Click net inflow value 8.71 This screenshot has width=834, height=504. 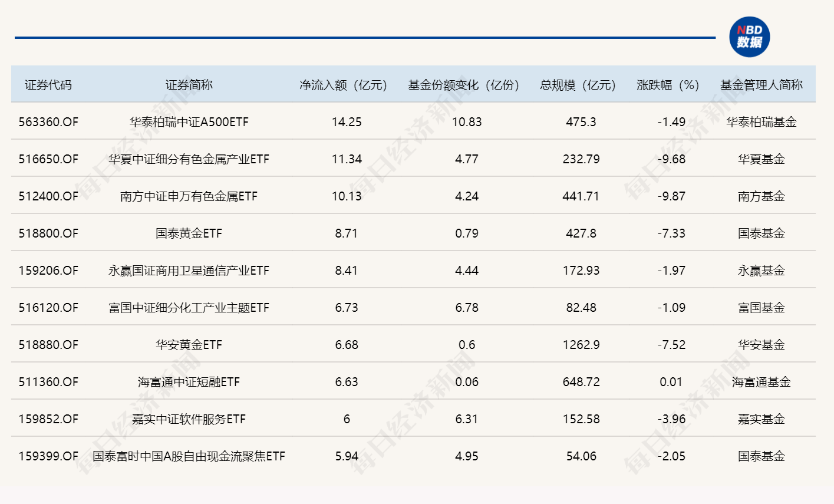point(347,233)
